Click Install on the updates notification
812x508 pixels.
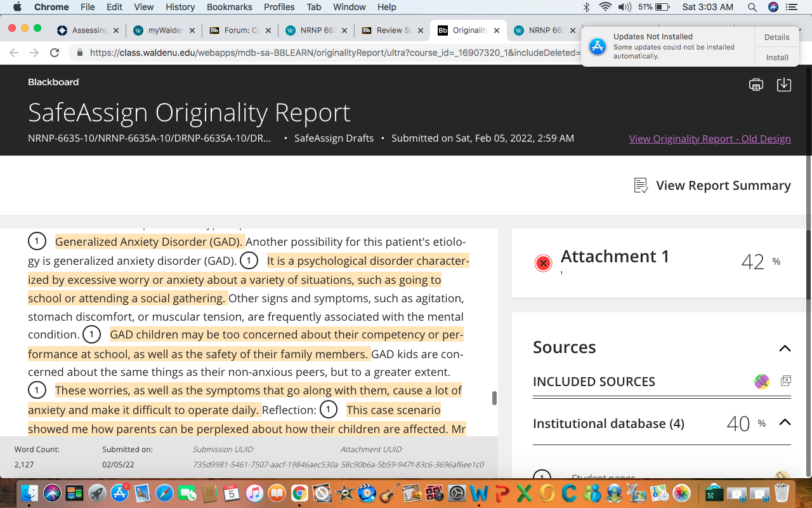point(777,57)
